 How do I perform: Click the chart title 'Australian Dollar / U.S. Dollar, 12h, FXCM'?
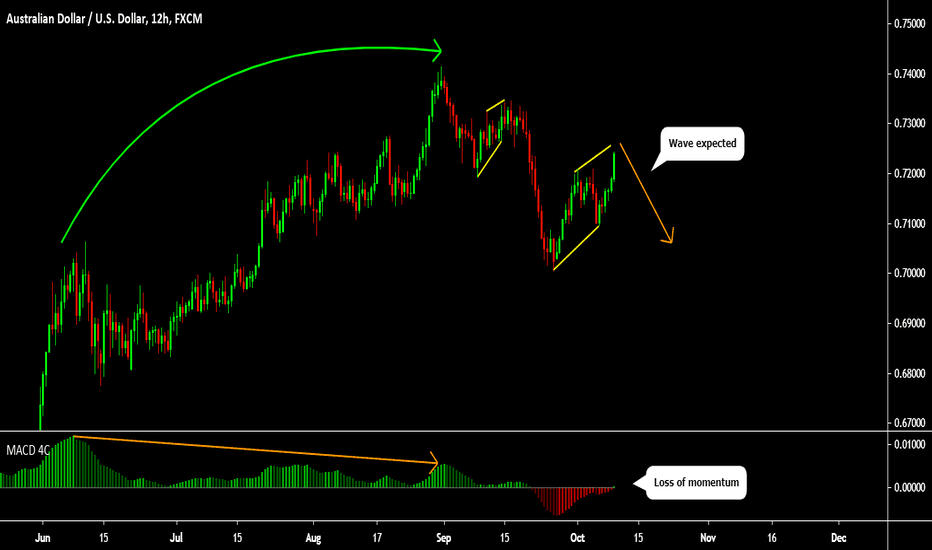(x=104, y=19)
